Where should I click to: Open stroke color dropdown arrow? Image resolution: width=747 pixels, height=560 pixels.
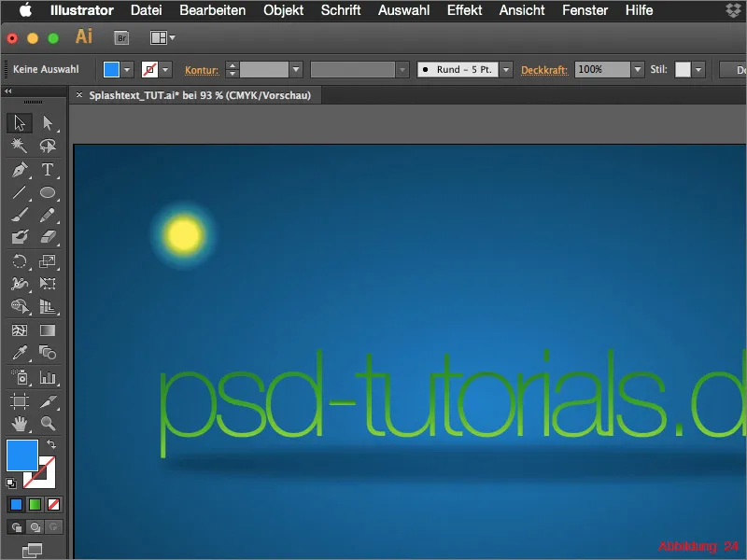165,69
